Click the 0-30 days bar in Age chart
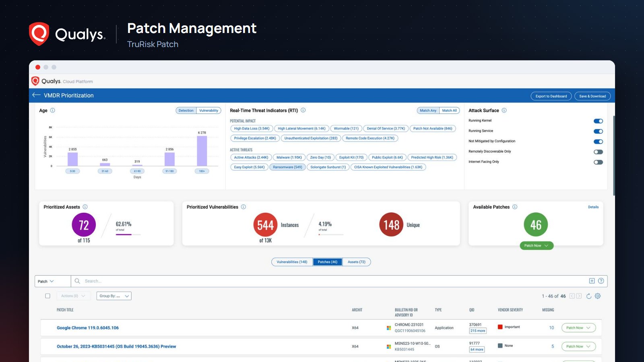Viewport: 644px width, 362px height. point(72,159)
